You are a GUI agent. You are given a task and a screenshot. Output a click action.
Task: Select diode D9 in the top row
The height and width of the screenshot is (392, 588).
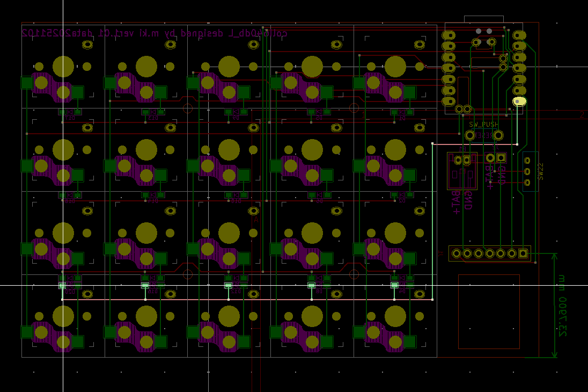[236, 112]
